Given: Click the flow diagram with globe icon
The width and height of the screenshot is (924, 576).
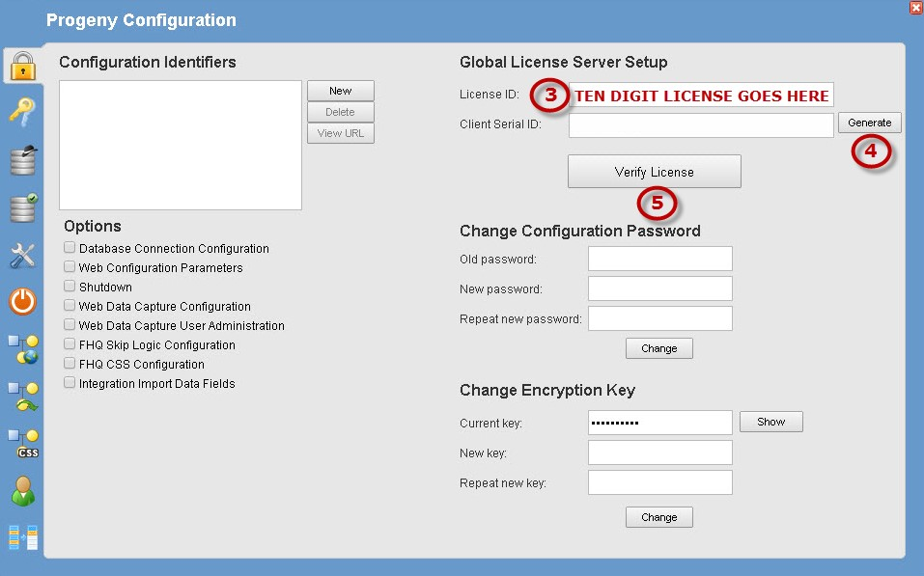Looking at the screenshot, I should [22, 349].
